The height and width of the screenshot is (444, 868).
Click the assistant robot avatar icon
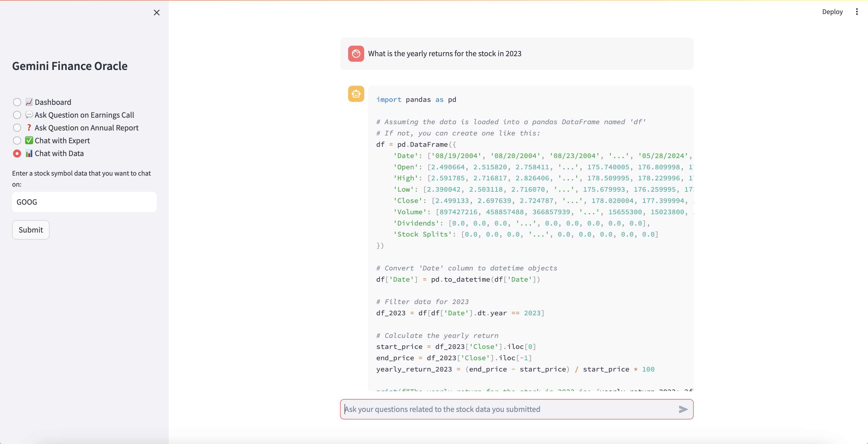(x=356, y=94)
